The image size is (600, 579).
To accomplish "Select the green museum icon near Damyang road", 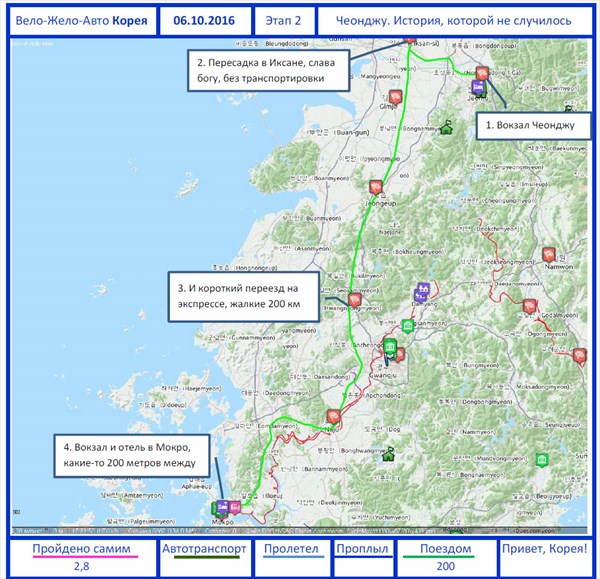I will click(408, 326).
